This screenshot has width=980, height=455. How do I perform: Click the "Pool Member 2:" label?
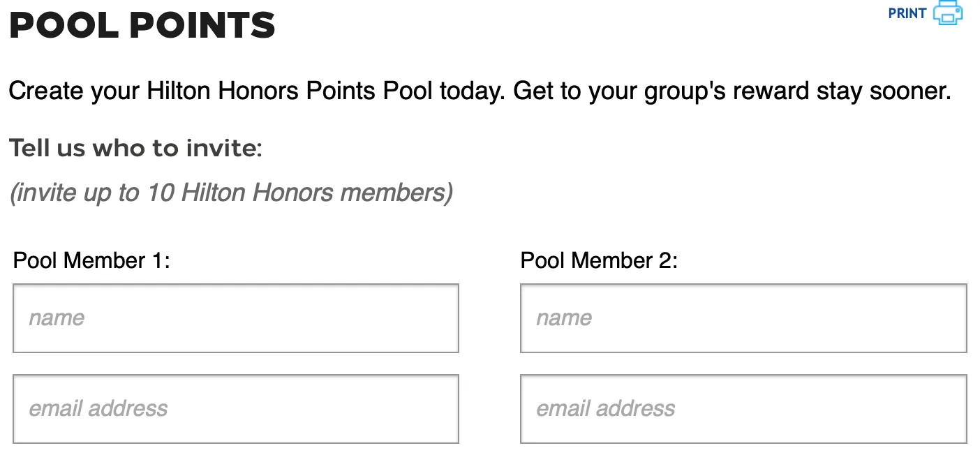click(x=599, y=261)
